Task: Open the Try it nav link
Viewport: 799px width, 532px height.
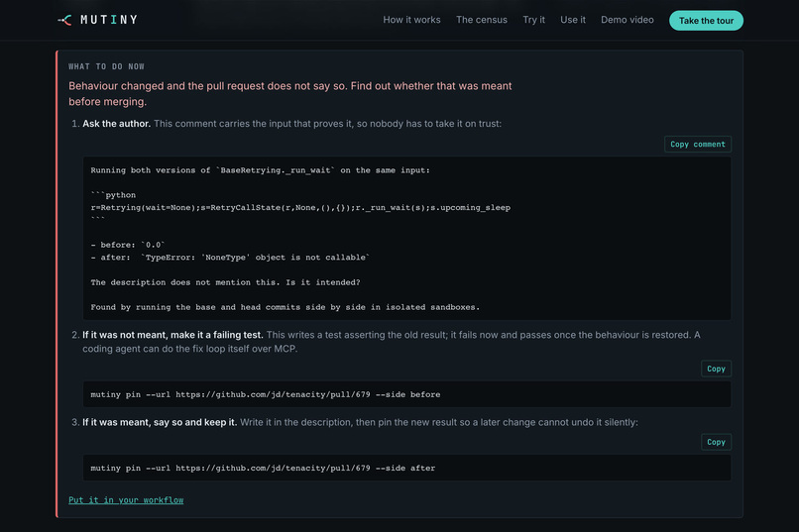Action: [x=533, y=20]
